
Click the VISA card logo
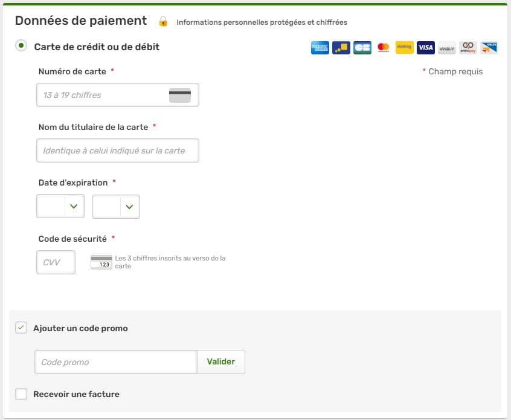pyautogui.click(x=425, y=47)
